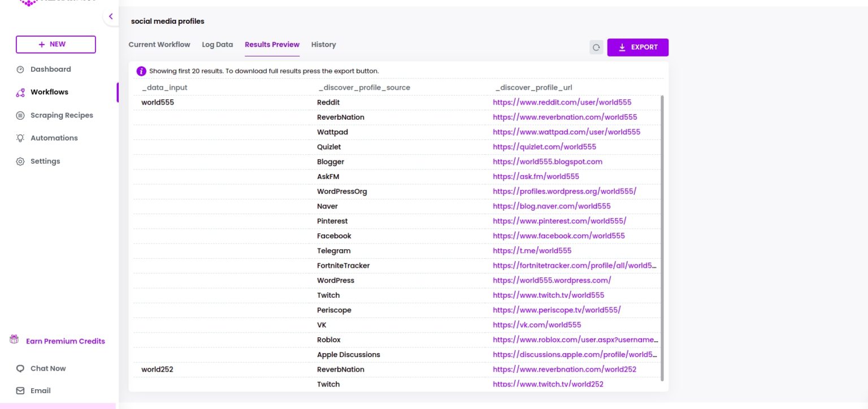868x409 pixels.
Task: Click the gift icon beside Earn Premium Credits
Action: coord(14,340)
